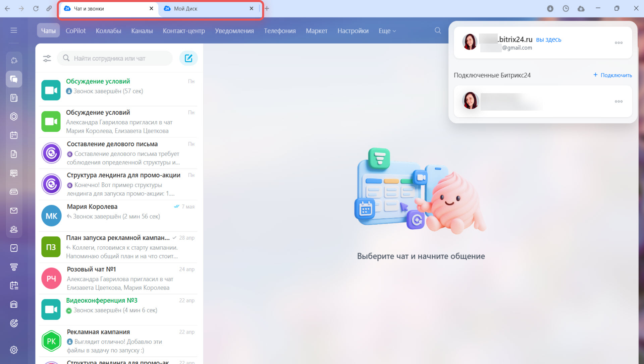
Task: Open the Мария Королева chat
Action: [118, 216]
